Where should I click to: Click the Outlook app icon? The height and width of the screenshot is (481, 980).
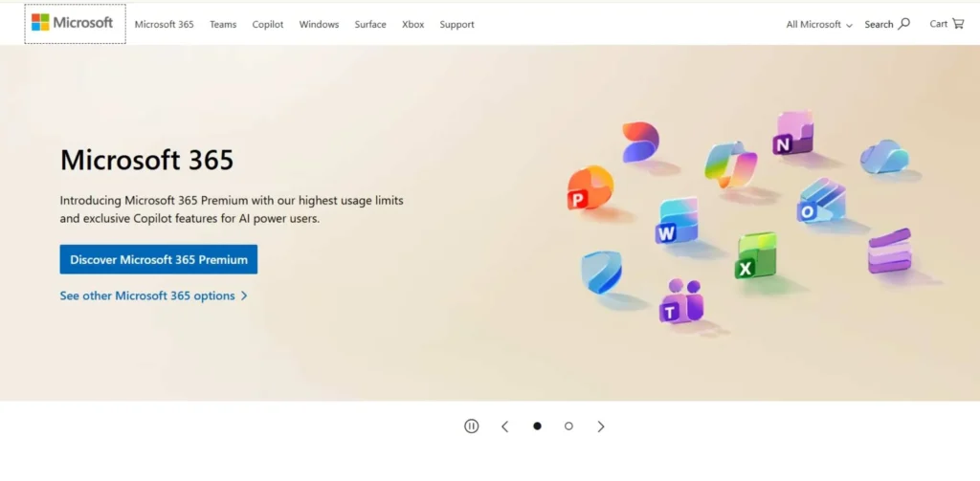click(820, 201)
